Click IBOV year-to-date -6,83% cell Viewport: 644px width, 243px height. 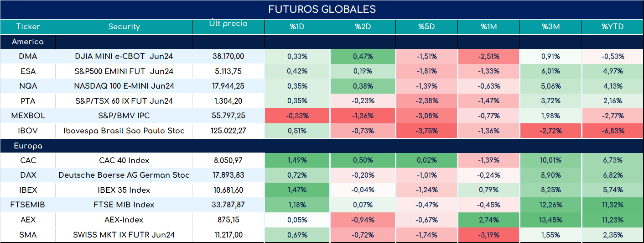[613, 131]
